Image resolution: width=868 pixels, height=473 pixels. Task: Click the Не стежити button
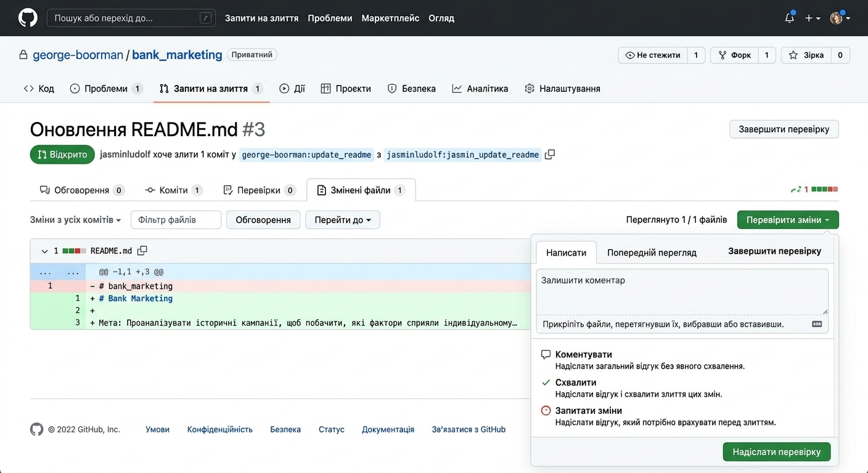pos(652,55)
